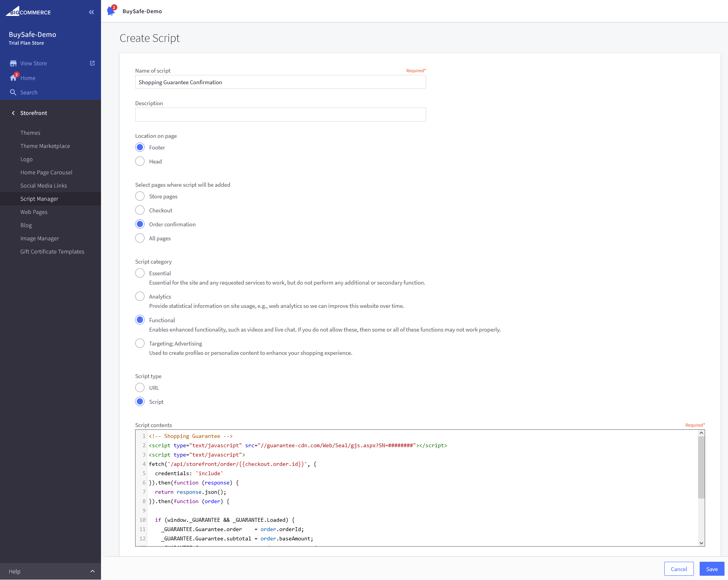This screenshot has height=580, width=728.
Task: Click the Save button
Action: pyautogui.click(x=712, y=569)
